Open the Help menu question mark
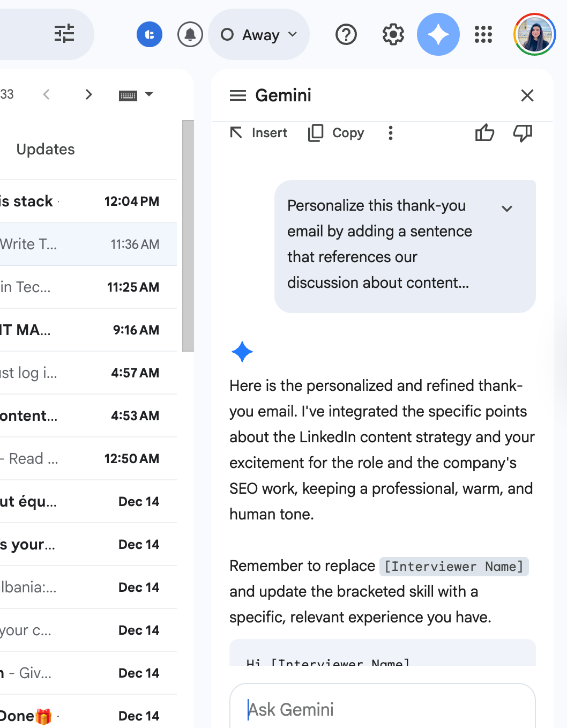567x728 pixels. coord(346,34)
